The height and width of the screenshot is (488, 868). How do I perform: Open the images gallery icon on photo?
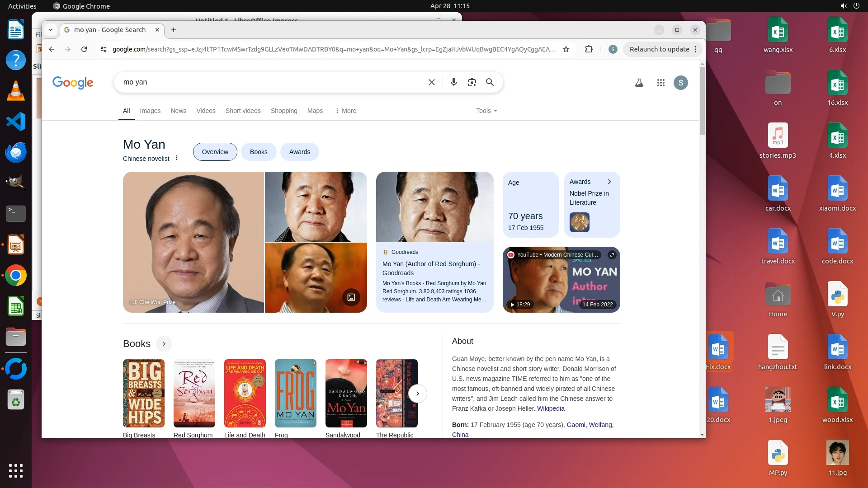click(351, 297)
